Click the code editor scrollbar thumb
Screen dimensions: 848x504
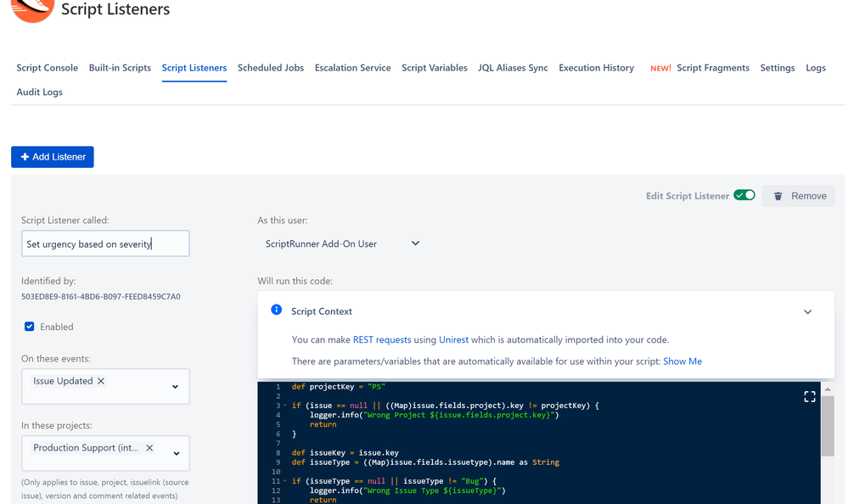point(828,426)
